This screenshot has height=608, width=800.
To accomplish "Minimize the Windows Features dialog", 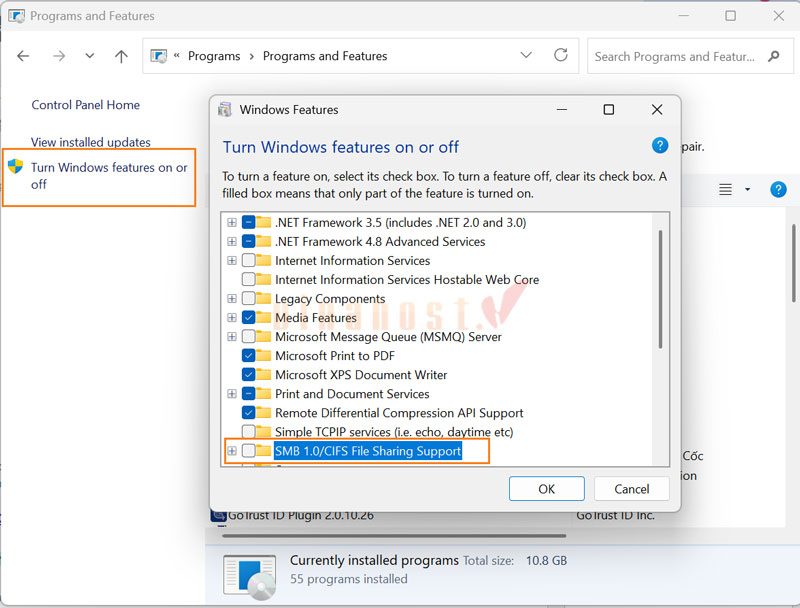I will [562, 110].
